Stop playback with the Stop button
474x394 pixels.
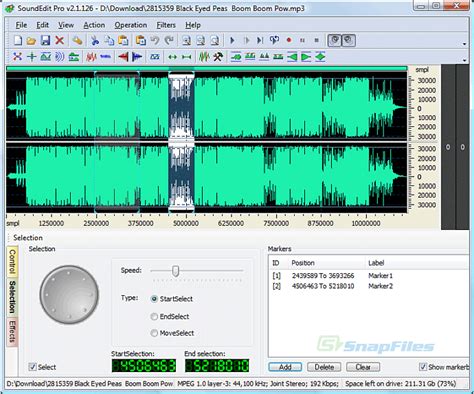pos(317,41)
